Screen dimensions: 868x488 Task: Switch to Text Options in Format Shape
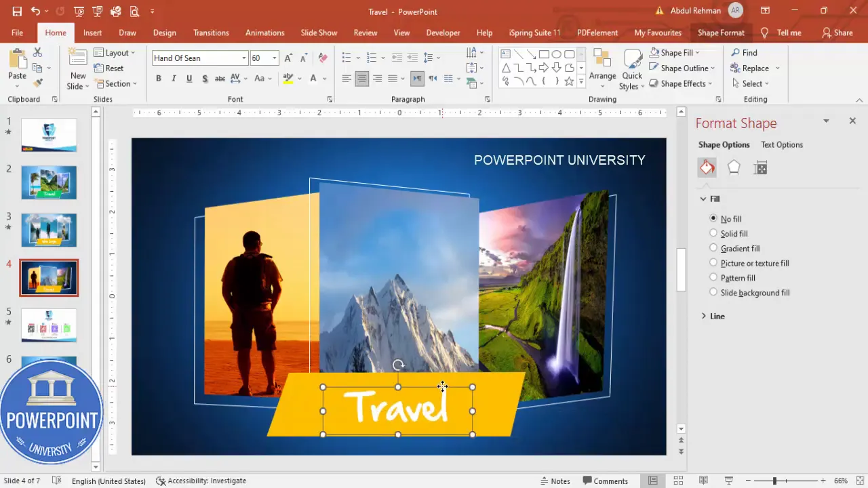tap(782, 144)
